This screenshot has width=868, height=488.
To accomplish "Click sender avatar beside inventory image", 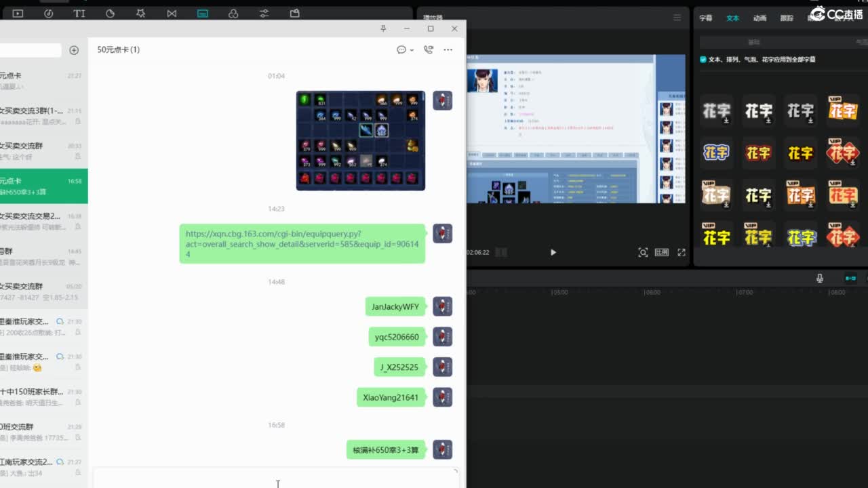I will tap(443, 100).
